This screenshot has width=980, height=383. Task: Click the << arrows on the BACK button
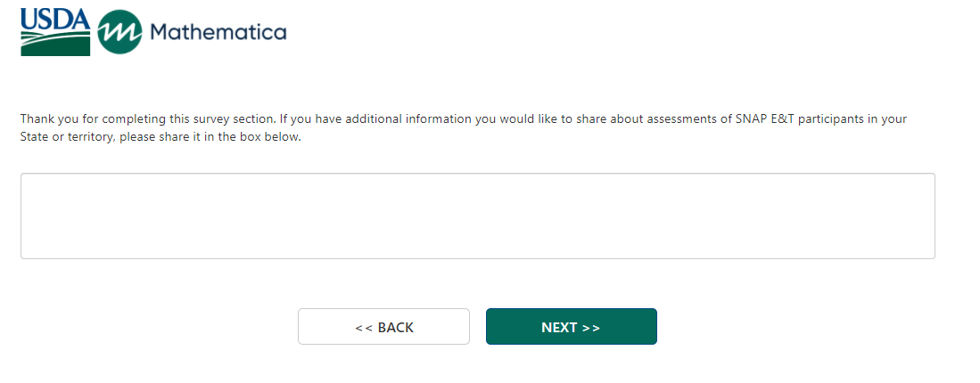pos(364,328)
